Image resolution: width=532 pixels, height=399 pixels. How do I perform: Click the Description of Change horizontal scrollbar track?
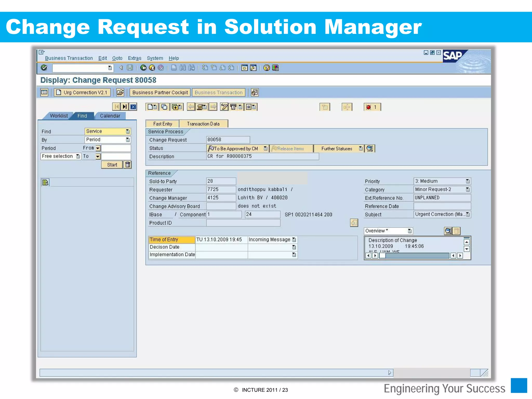coord(417,256)
